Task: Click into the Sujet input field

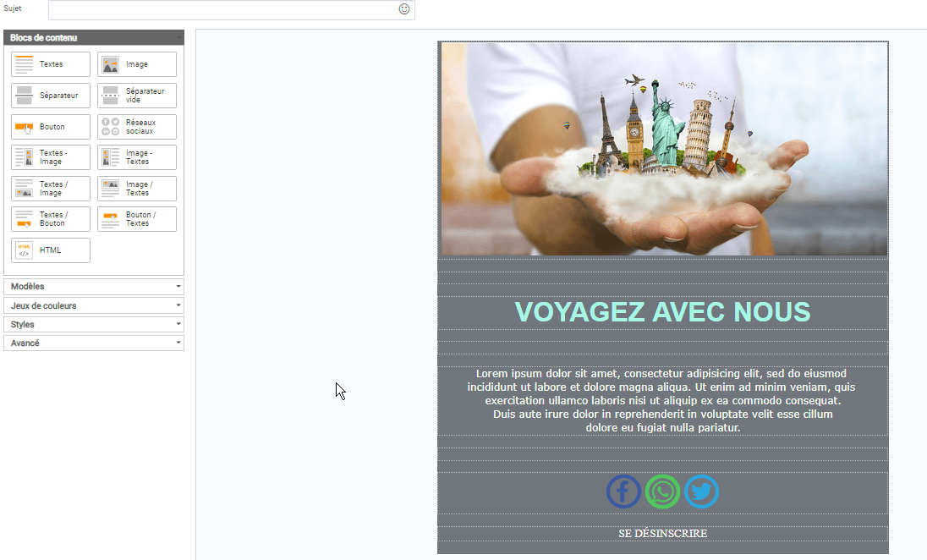Action: (x=222, y=10)
